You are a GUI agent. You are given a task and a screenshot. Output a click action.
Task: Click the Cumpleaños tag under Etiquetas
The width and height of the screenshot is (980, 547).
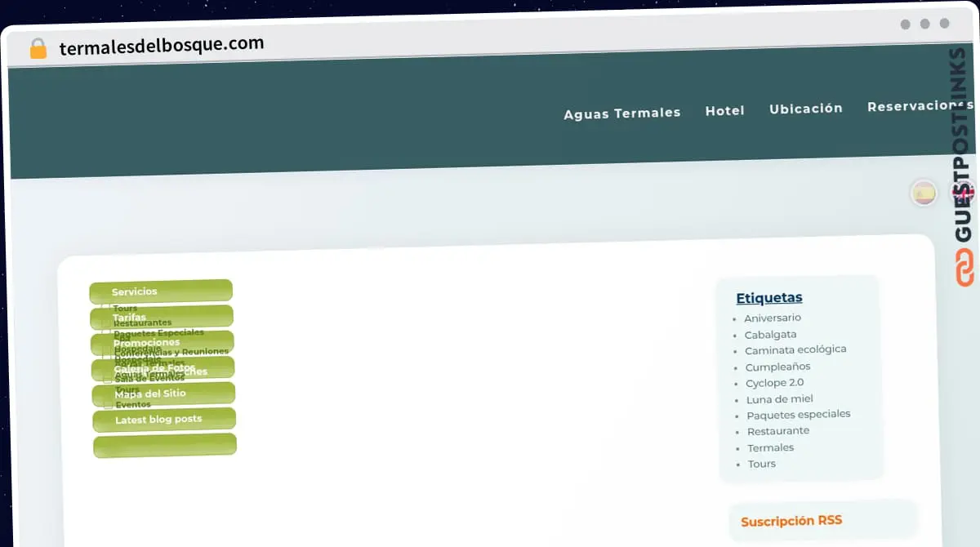[x=777, y=367]
